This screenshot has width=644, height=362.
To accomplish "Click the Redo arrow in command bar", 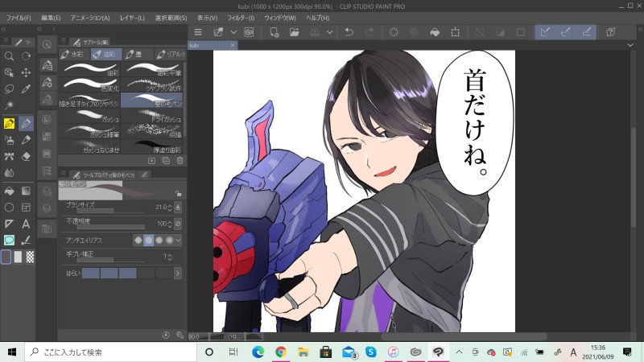I will 369,32.
